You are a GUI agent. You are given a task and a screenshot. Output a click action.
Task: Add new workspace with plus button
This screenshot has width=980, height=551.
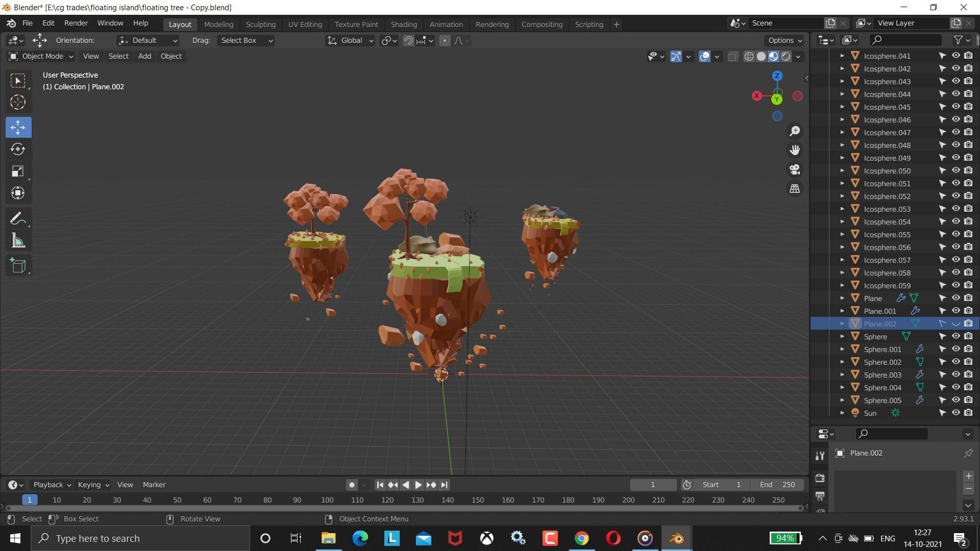click(x=616, y=24)
